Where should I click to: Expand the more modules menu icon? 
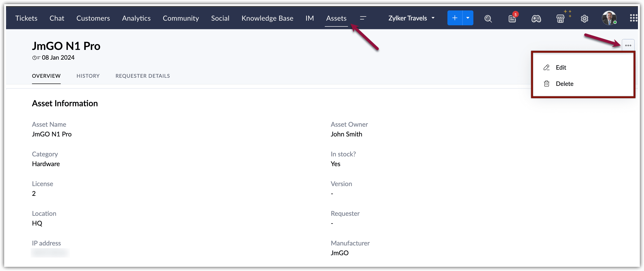pos(363,18)
